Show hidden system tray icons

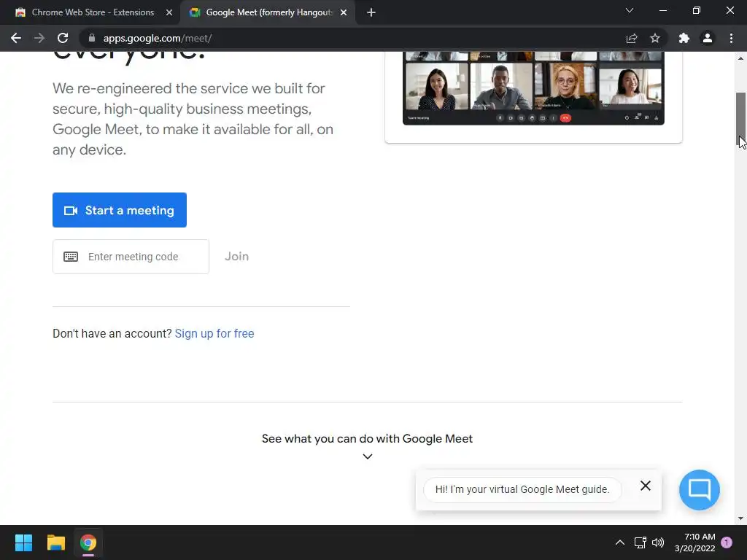620,542
